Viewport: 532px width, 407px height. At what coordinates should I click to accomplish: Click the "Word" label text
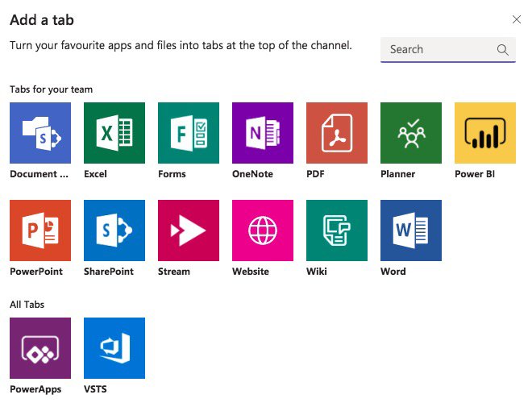point(393,272)
